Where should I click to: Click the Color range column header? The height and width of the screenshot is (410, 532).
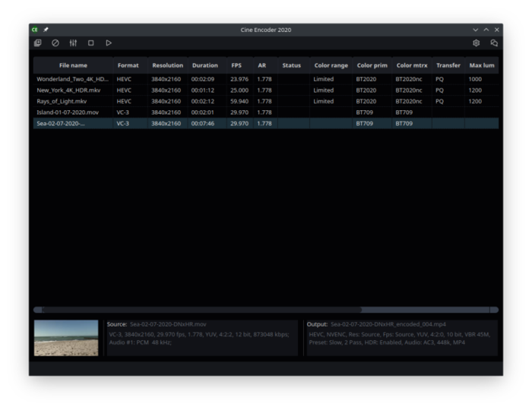point(331,65)
